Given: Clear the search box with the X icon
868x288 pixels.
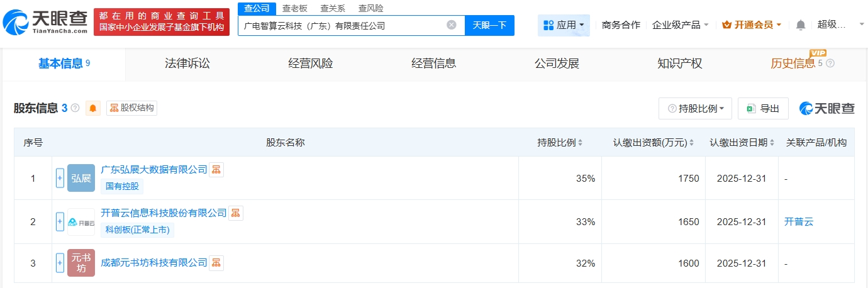Looking at the screenshot, I should click(452, 25).
